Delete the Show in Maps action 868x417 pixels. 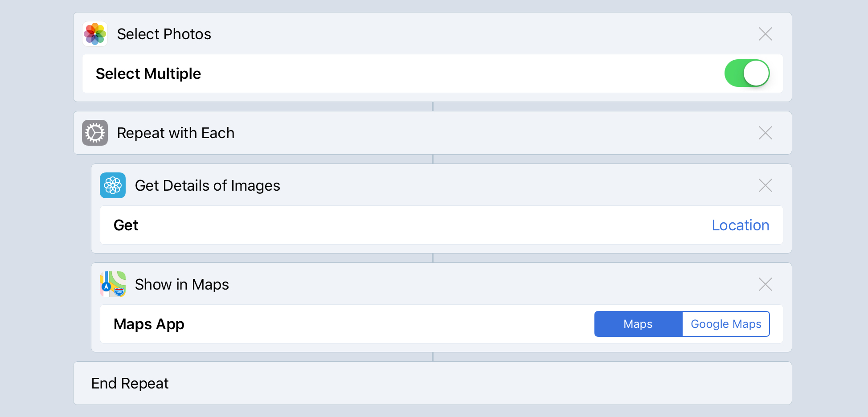(x=765, y=284)
